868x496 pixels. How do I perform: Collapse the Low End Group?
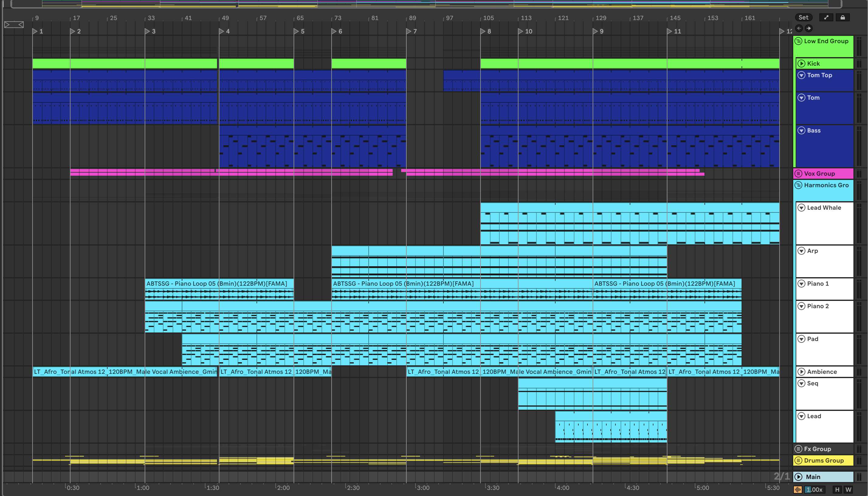(798, 41)
